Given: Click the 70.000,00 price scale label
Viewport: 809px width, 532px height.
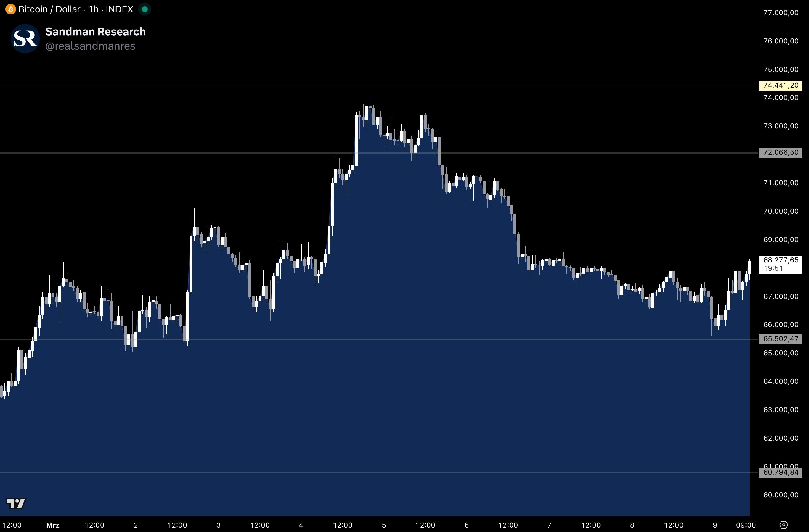Looking at the screenshot, I should [781, 211].
